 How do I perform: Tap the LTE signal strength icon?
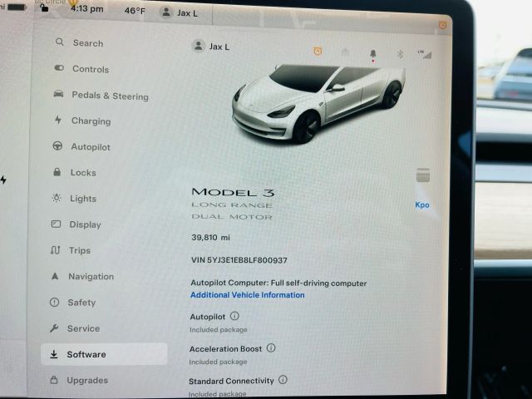tap(425, 54)
